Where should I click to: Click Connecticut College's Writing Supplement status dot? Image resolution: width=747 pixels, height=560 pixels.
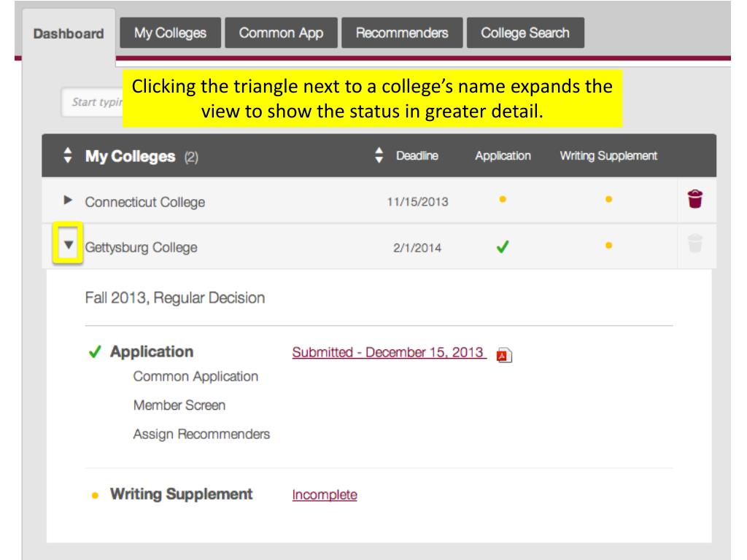point(608,199)
